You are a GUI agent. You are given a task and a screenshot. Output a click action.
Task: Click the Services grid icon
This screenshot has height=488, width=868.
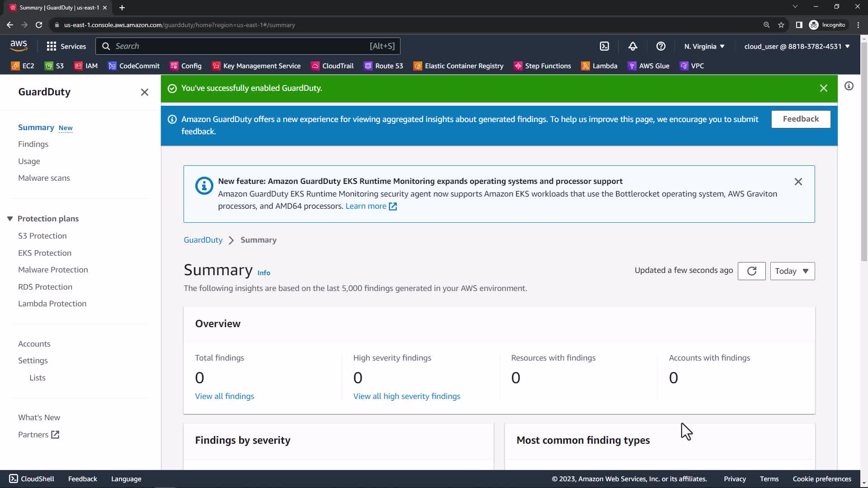point(52,46)
